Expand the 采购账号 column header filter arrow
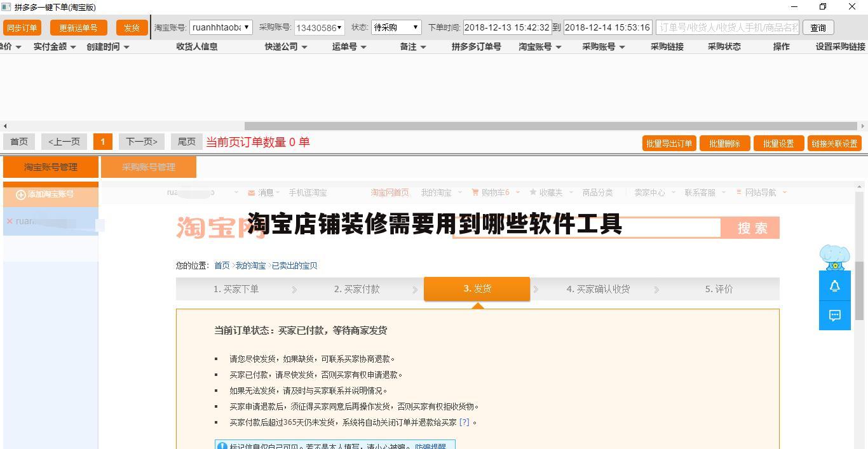 point(622,47)
